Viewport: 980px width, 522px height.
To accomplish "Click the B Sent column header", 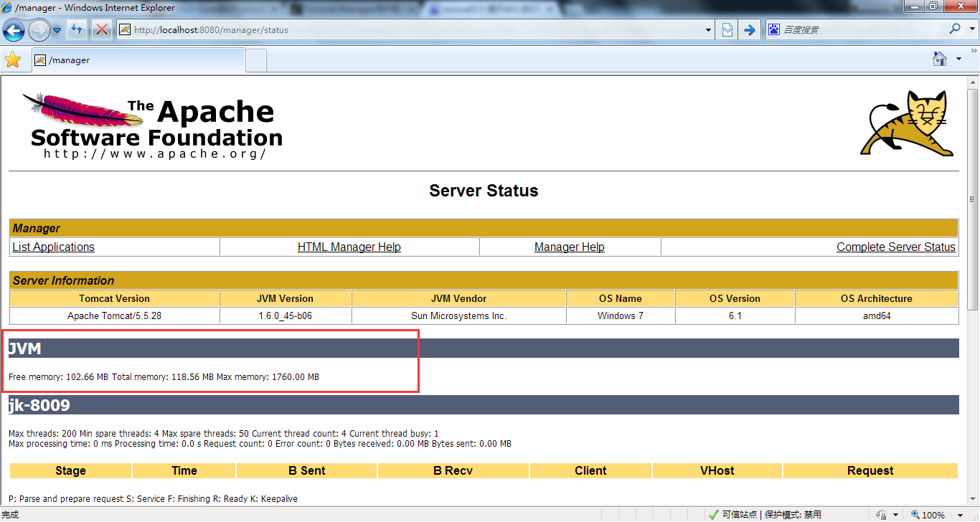I will pyautogui.click(x=306, y=470).
